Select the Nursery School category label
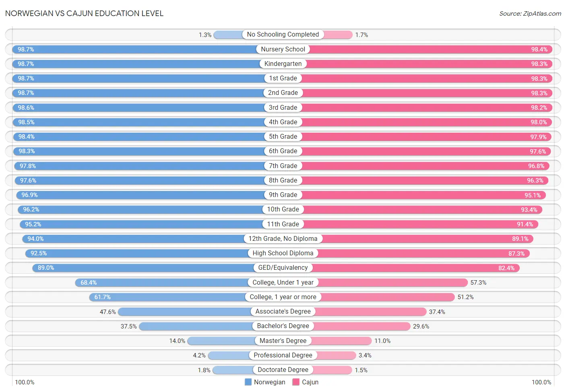This screenshot has height=392, width=566. 283,49
